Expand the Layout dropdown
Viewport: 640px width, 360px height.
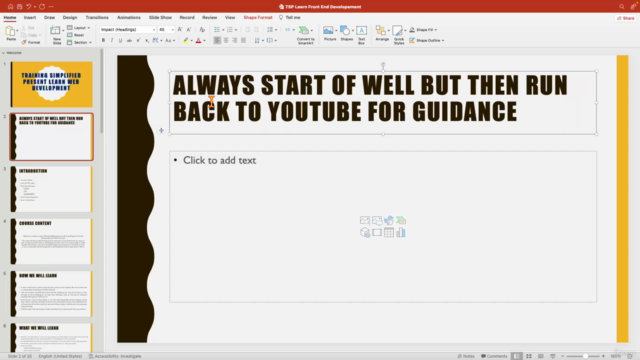click(x=79, y=28)
